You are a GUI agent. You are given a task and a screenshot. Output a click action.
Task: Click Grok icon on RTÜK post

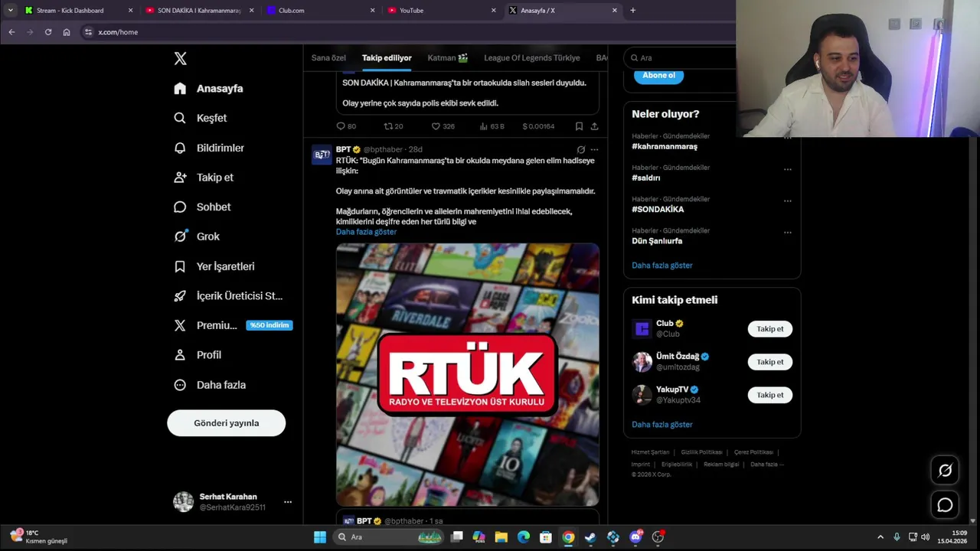tap(581, 149)
